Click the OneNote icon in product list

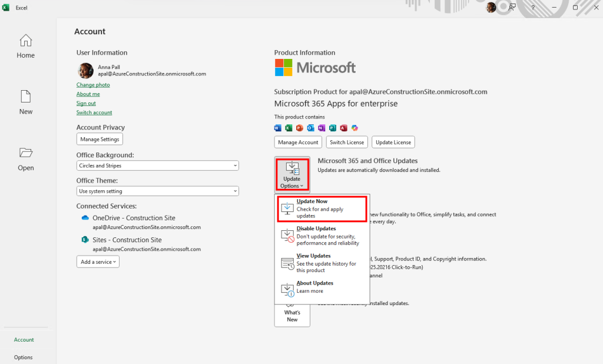[x=322, y=128]
